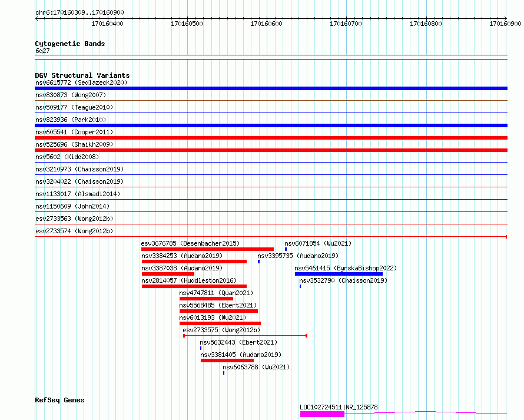This screenshot has width=524, height=420.
Task: Open nsv6071854 (Wu2021) label
Action: point(318,243)
